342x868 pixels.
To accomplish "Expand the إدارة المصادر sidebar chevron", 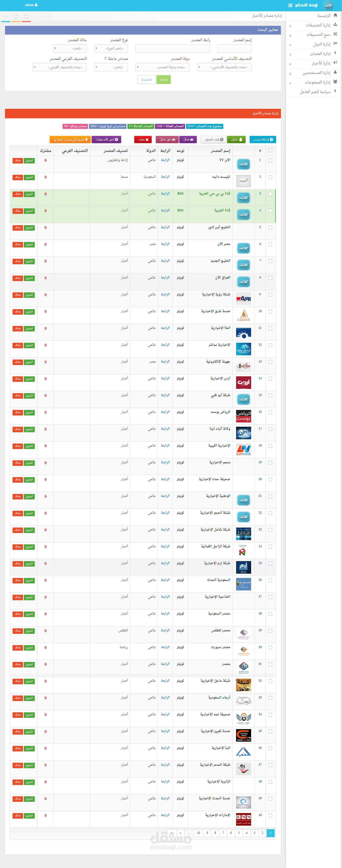I will (x=290, y=55).
